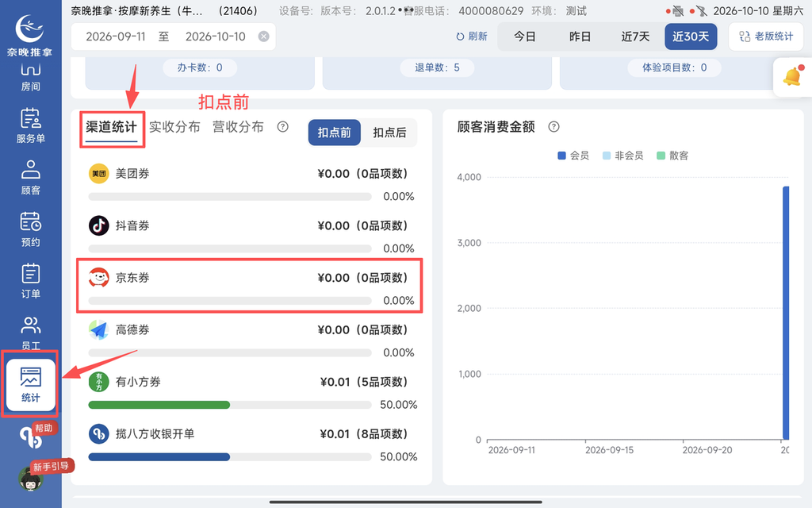Filter by 近7天
This screenshot has width=812, height=508.
635,37
